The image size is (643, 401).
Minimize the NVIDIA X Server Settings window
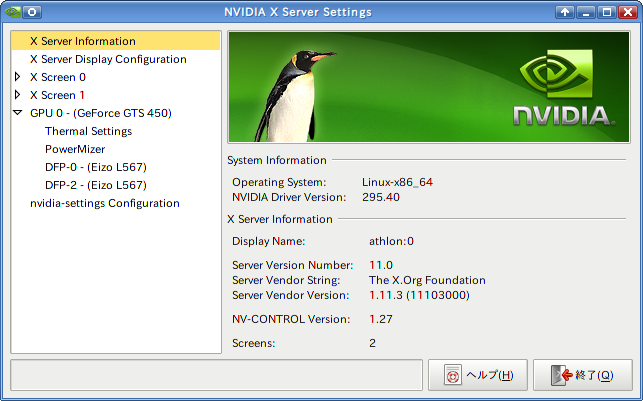586,12
